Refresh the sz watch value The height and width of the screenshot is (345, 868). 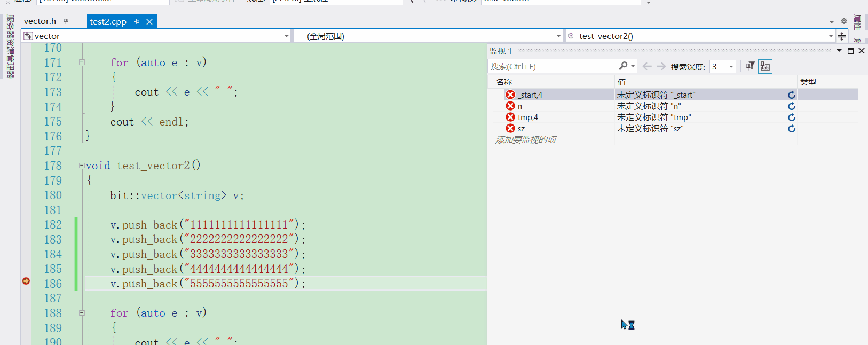pos(792,128)
